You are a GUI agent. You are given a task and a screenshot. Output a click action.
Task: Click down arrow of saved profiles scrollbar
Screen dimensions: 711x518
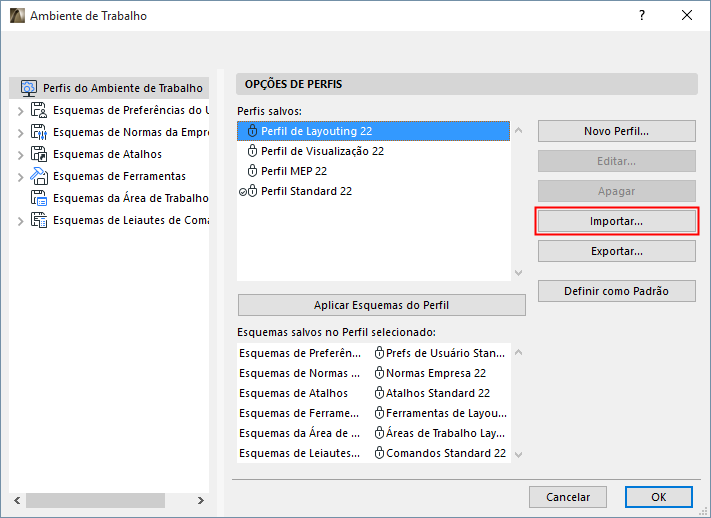click(x=518, y=272)
